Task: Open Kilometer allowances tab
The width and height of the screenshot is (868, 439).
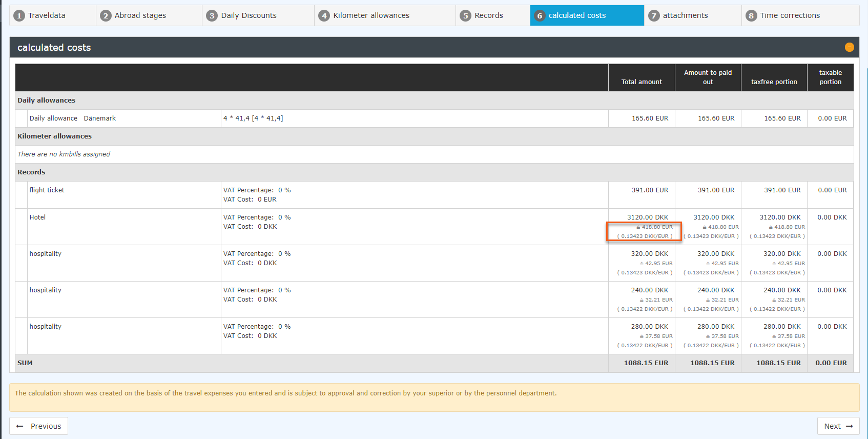Action: coord(385,15)
